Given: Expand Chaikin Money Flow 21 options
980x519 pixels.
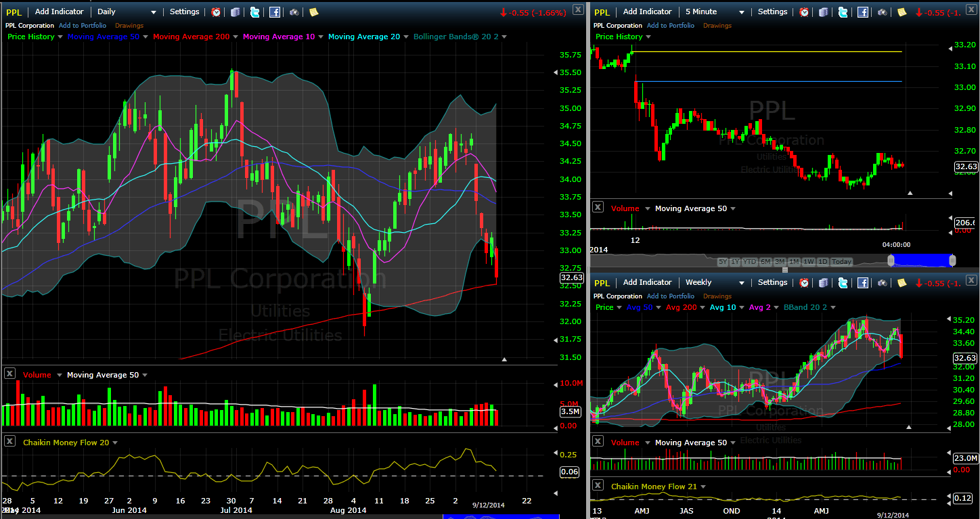Looking at the screenshot, I should pos(703,487).
